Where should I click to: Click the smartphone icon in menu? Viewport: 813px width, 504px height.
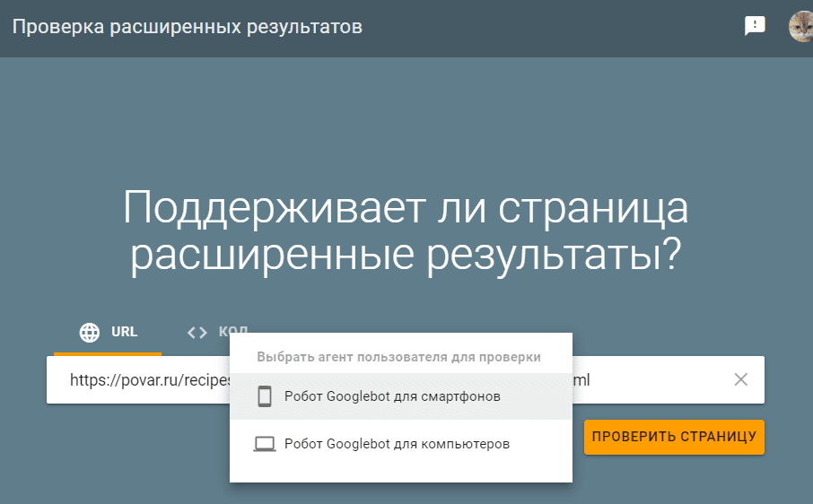pyautogui.click(x=265, y=396)
